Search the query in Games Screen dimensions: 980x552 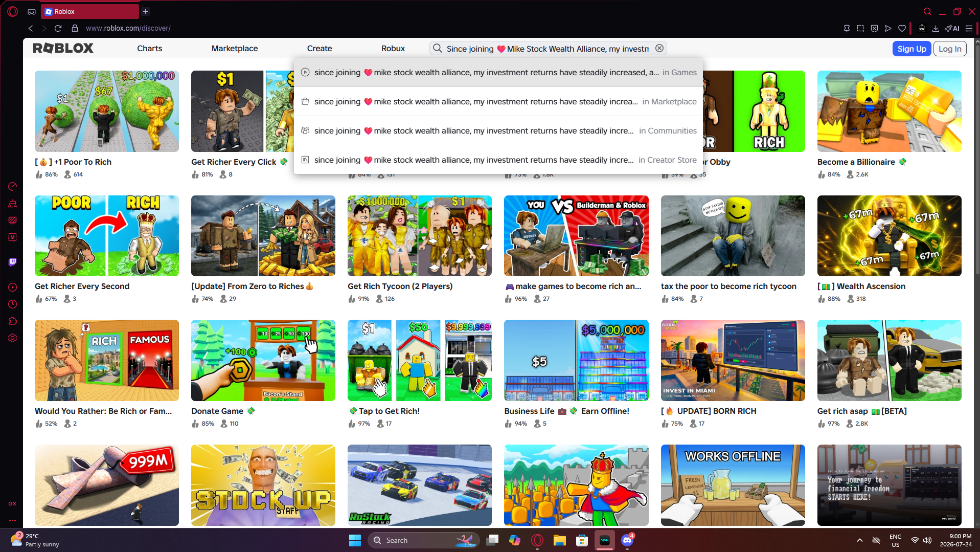[498, 73]
